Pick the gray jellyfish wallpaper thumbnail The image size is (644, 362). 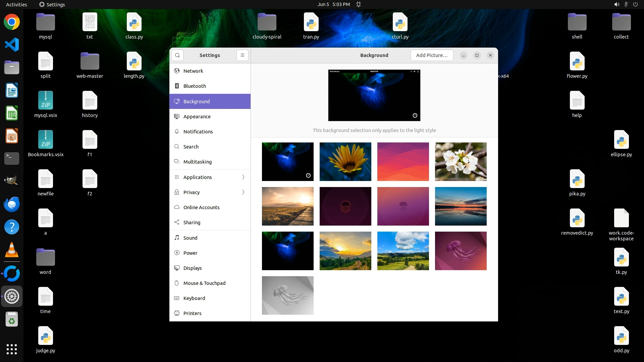pyautogui.click(x=287, y=295)
